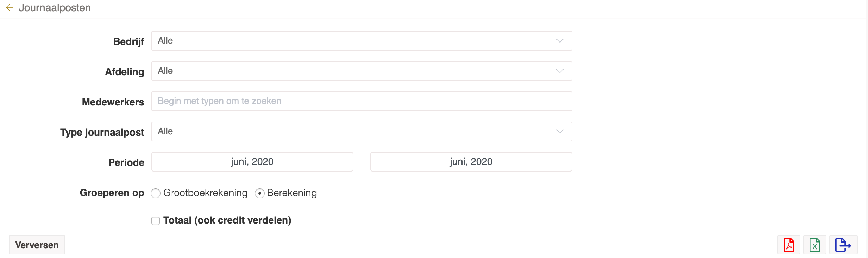This screenshot has width=868, height=258.
Task: Click the blue export icon
Action: point(843,245)
